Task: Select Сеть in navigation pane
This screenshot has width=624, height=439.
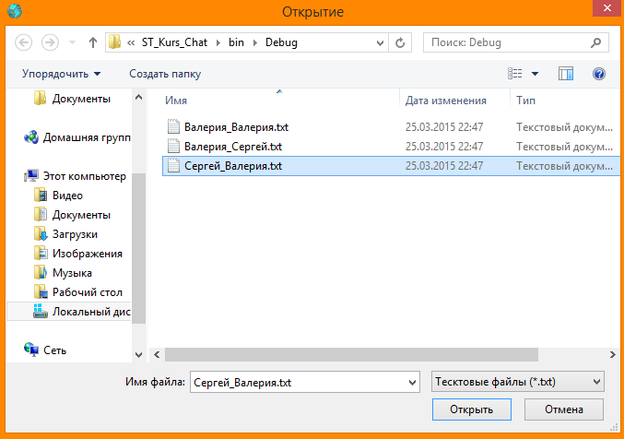Action: click(55, 350)
